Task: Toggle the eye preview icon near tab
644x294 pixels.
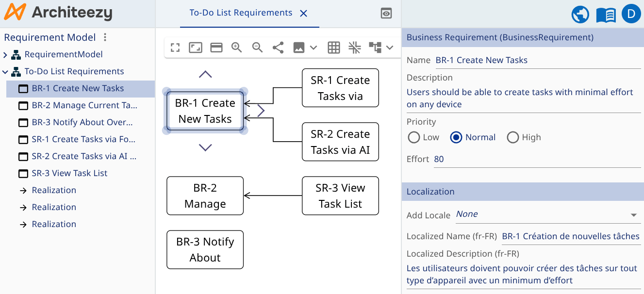Action: 386,14
